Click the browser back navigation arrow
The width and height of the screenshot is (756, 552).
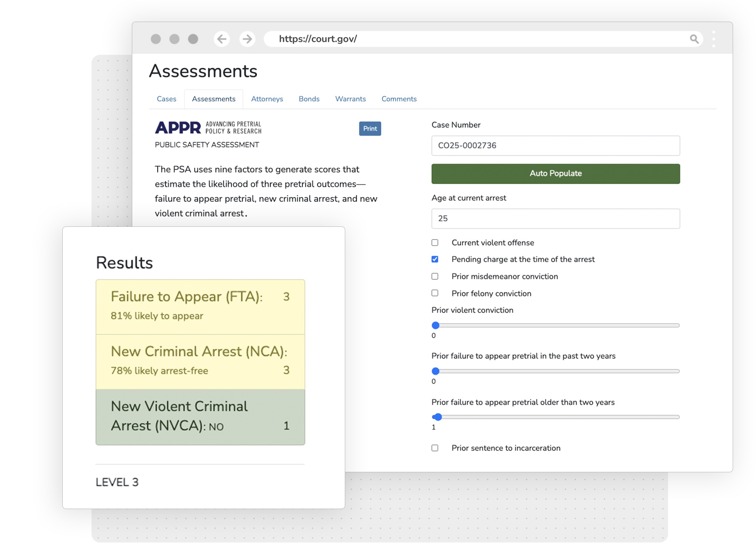coord(221,39)
